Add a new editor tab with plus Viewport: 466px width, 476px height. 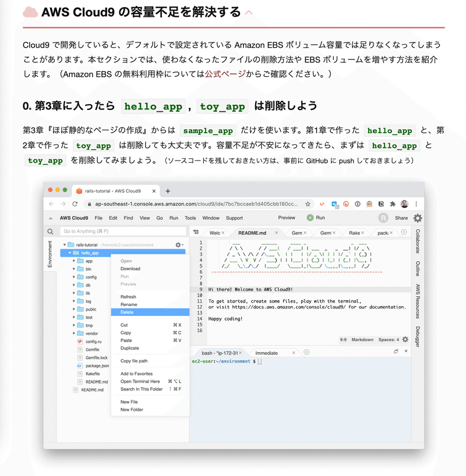tap(404, 232)
